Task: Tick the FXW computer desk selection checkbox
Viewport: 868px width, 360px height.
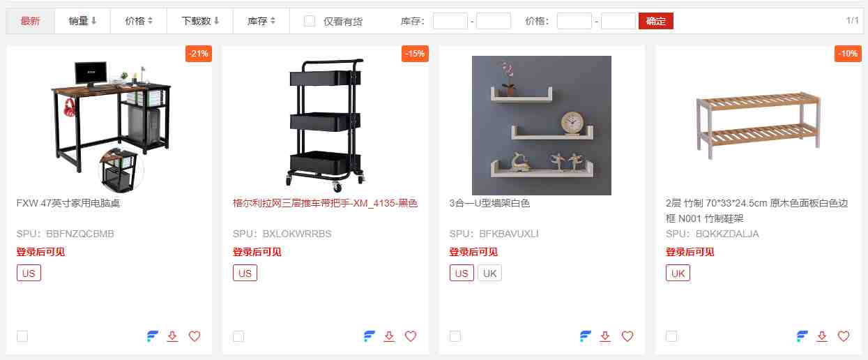Action: (x=22, y=336)
